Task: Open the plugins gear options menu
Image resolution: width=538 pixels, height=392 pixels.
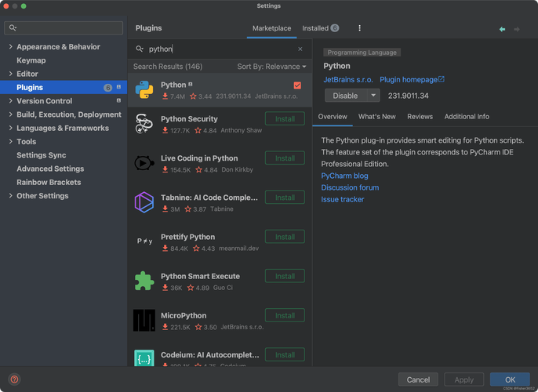Action: (x=360, y=28)
